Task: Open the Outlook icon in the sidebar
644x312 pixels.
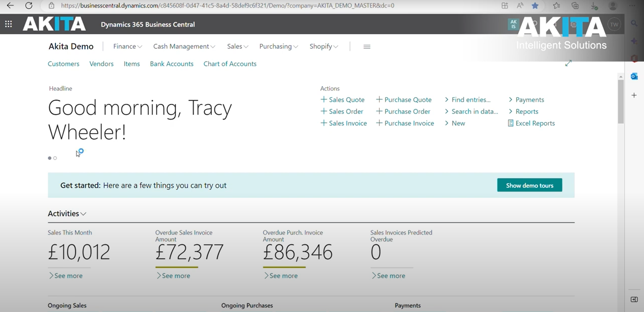Action: point(634,76)
